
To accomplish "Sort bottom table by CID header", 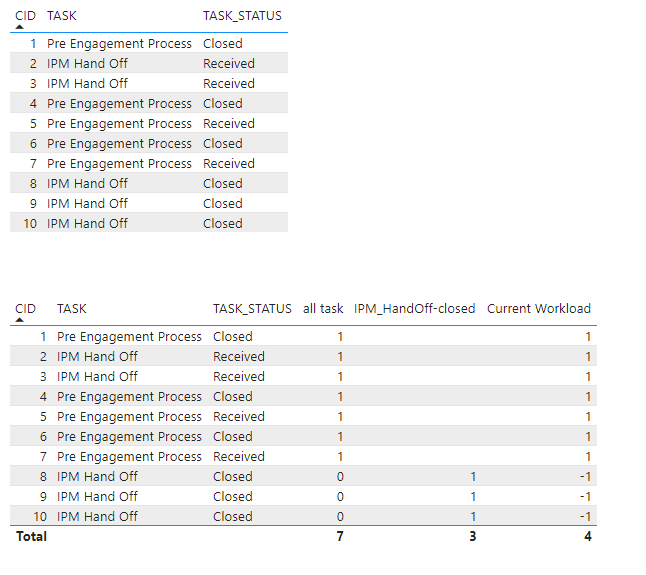I will 25,309.
